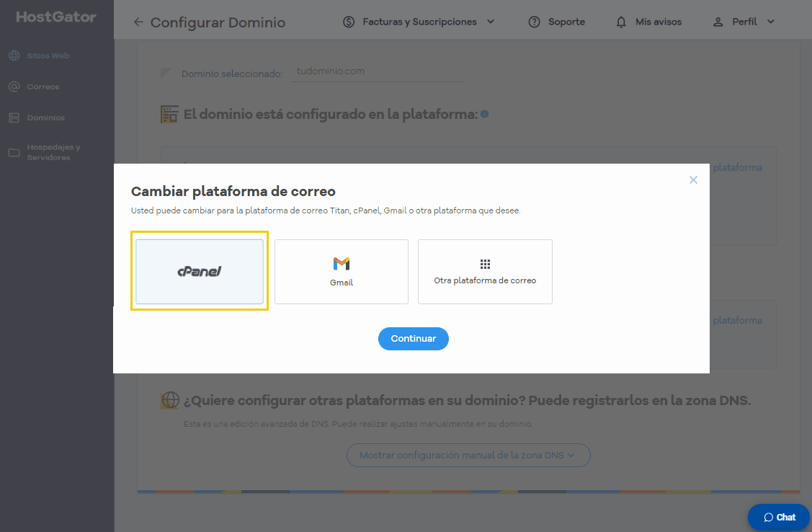This screenshot has width=812, height=532.
Task: Go back using the arrow icon
Action: [138, 22]
